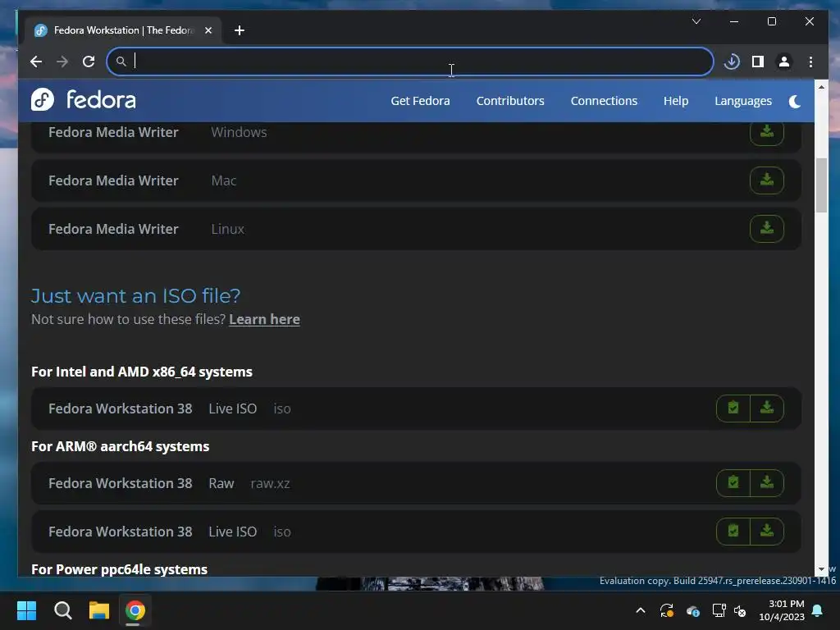Click For ARM aarch64 systems heading

coord(120,446)
